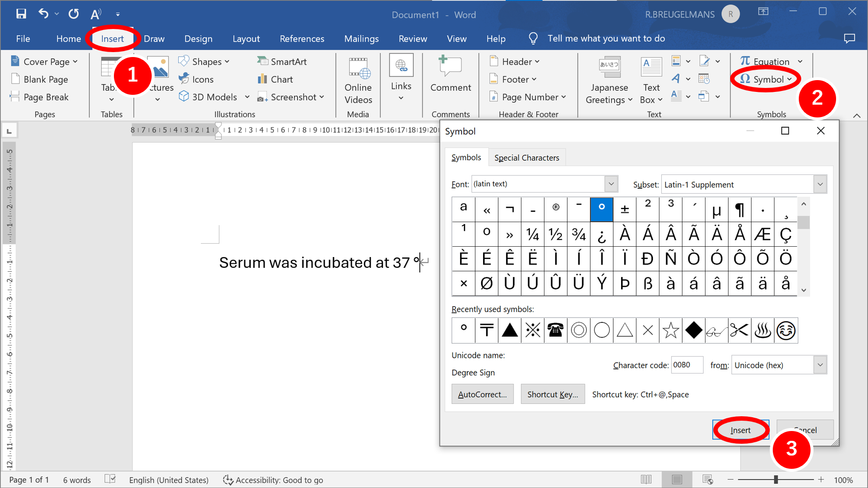Expand the Subset dropdown list
This screenshot has height=488, width=868.
coord(820,184)
